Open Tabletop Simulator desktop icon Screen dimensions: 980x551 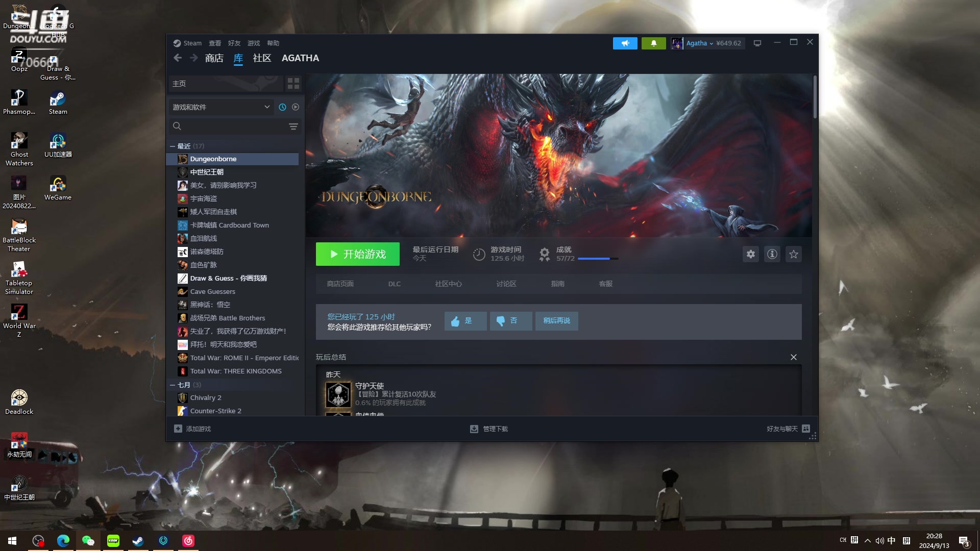19,278
